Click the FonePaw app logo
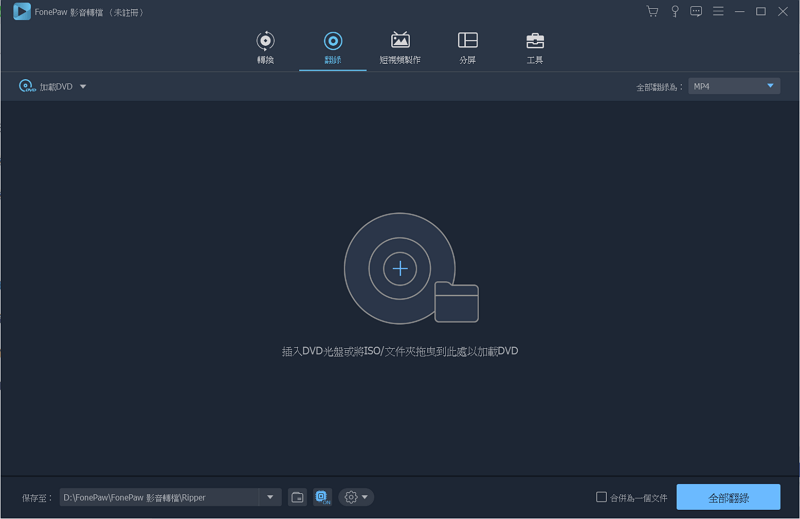800x519 pixels. click(x=22, y=11)
